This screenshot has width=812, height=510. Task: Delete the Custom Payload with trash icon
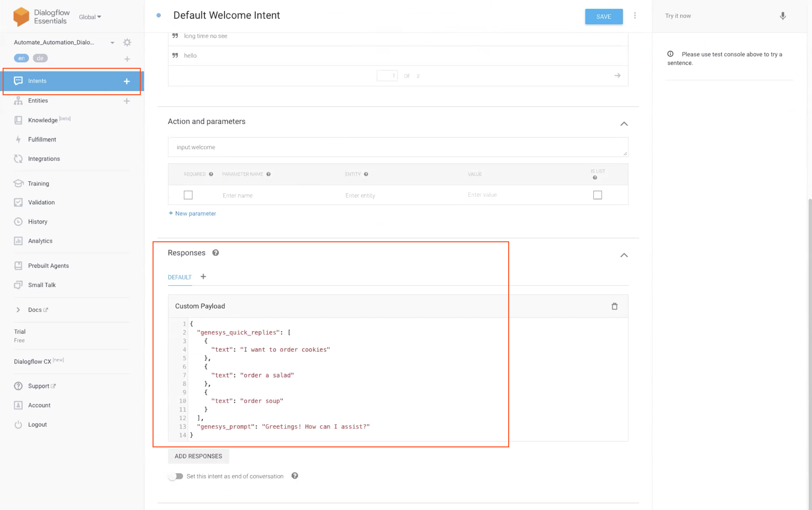click(x=614, y=306)
